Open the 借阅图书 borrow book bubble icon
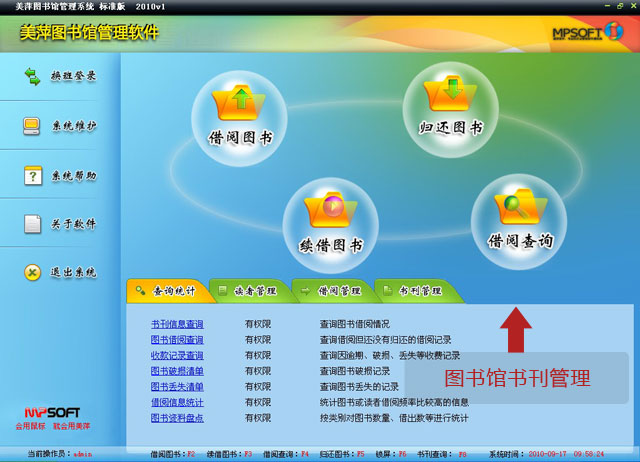This screenshot has width=640, height=462. click(240, 118)
